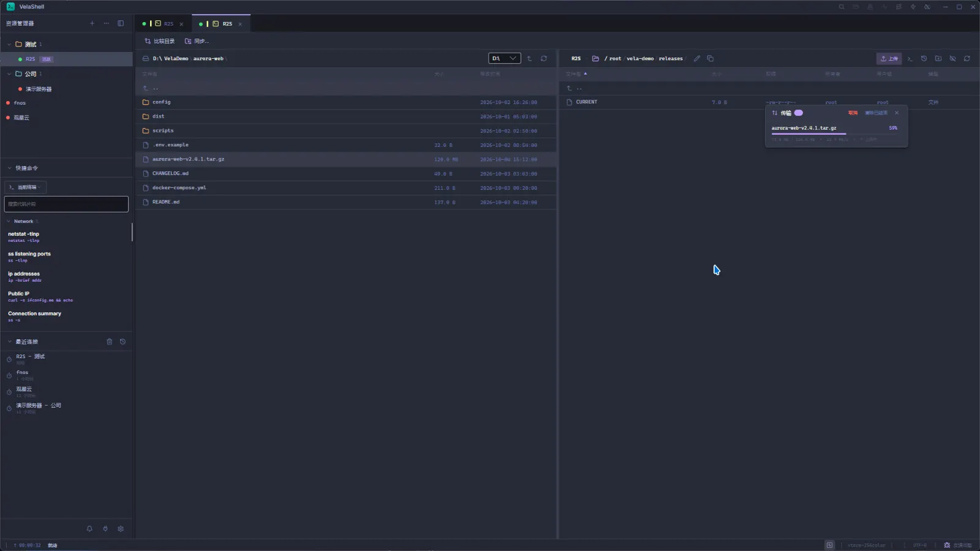Focus the snippet search input field
Screen dimensions: 980x551
tap(66, 204)
